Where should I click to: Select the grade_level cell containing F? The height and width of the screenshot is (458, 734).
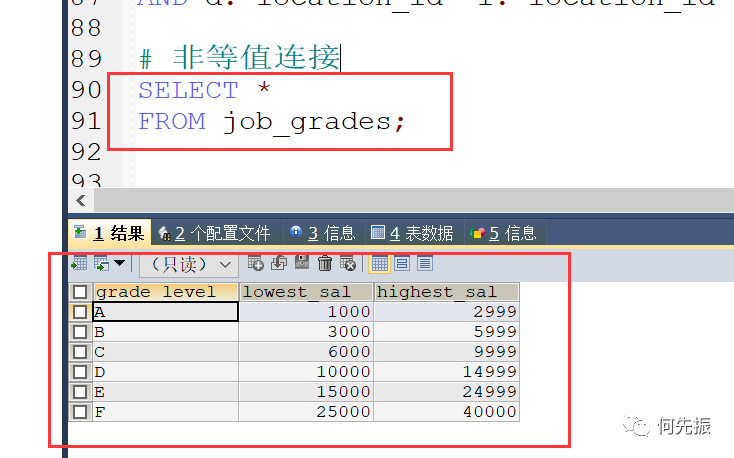166,412
